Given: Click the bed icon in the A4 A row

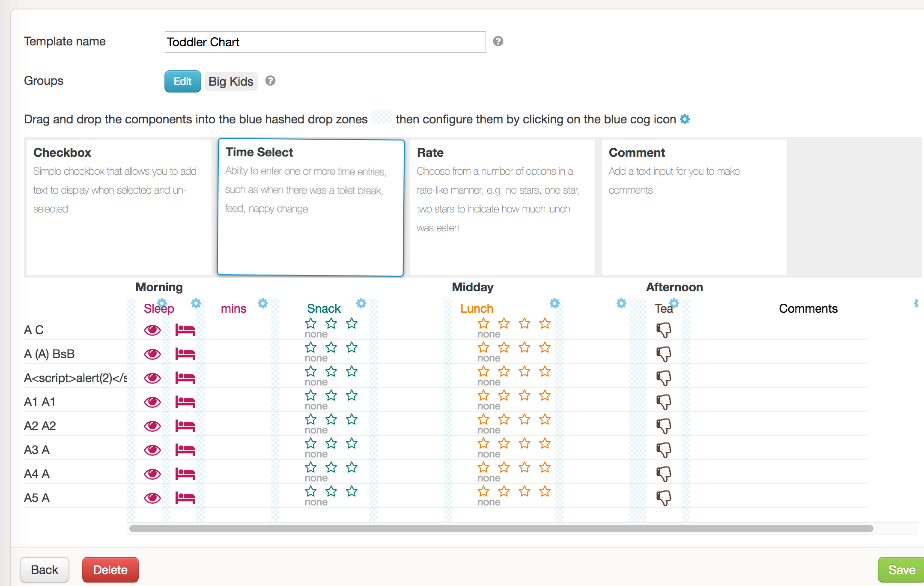Looking at the screenshot, I should pos(185,474).
